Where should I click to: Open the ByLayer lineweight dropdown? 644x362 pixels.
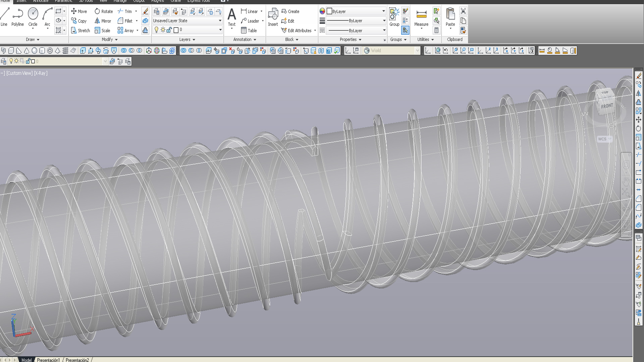pos(356,20)
